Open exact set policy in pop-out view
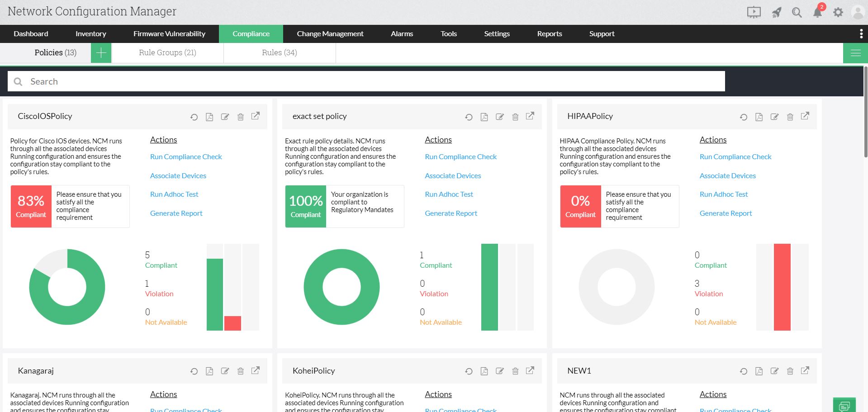This screenshot has height=412, width=868. [530, 116]
